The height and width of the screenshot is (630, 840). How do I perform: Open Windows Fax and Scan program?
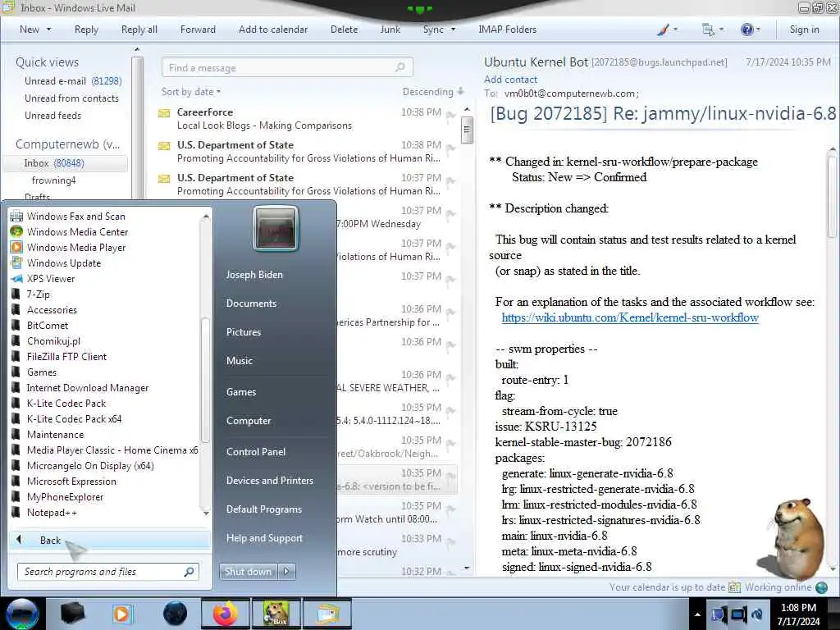click(75, 217)
